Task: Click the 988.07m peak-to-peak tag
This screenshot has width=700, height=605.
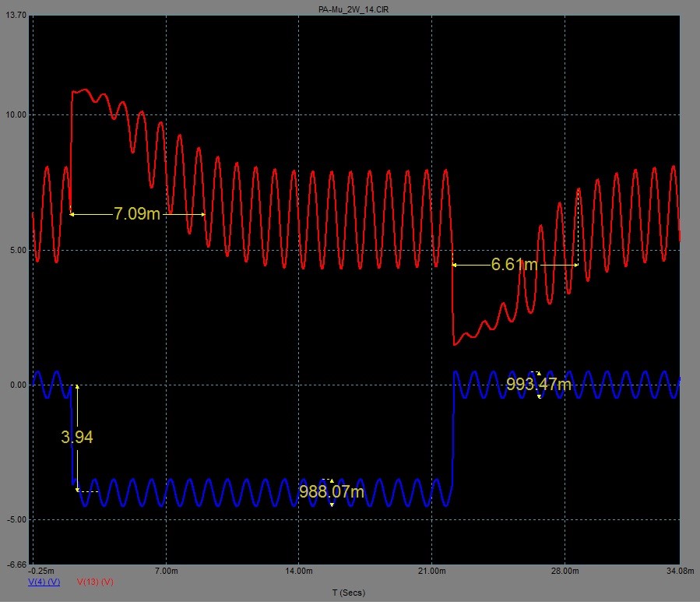Action: (x=332, y=492)
